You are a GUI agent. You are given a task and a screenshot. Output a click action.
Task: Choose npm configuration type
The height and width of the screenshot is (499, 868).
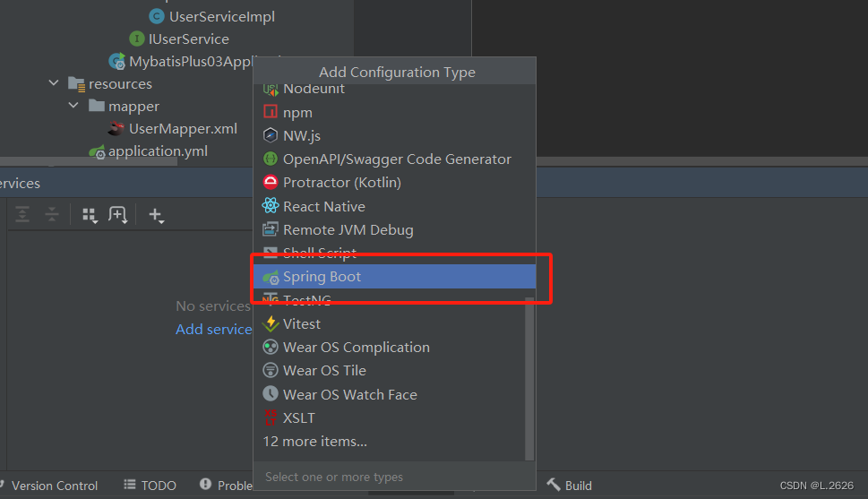(x=394, y=112)
